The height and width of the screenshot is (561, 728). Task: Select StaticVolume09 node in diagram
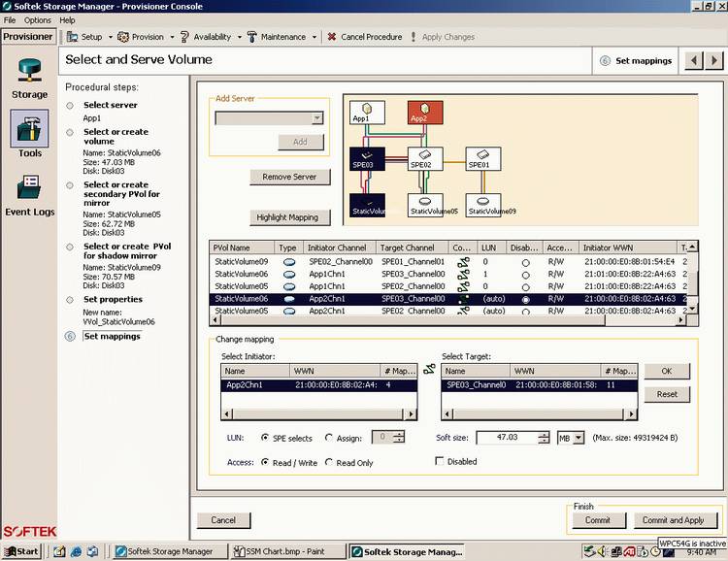point(482,205)
